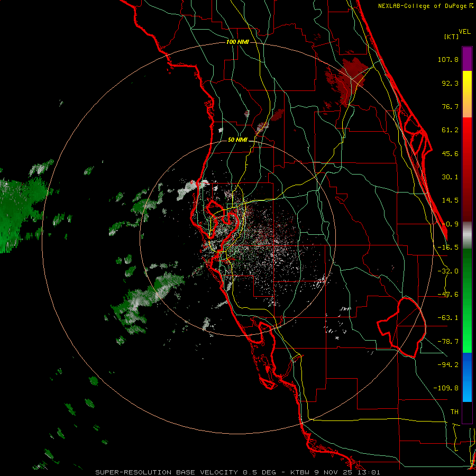Click the Super-Resolution Base Velocity caption text
The image size is (476, 476).
point(237,472)
